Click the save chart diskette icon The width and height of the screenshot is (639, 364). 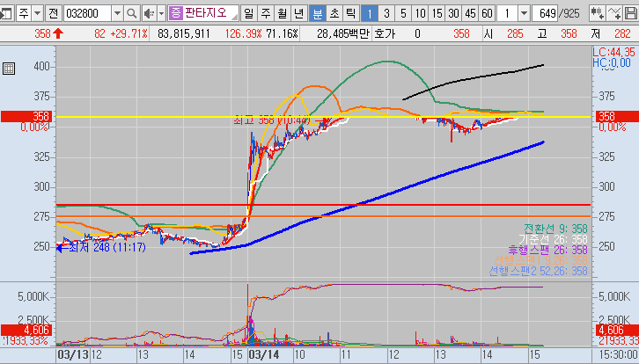[630, 14]
